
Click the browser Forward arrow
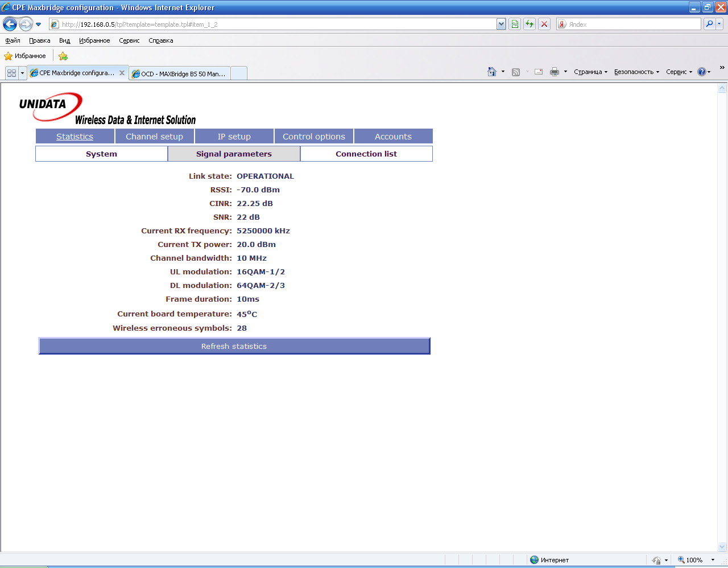[26, 24]
